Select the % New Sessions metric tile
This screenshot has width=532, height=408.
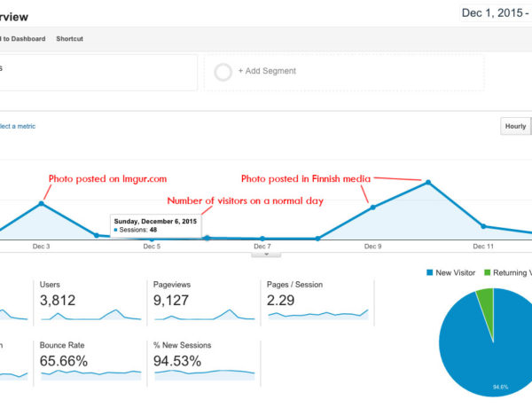[204, 363]
